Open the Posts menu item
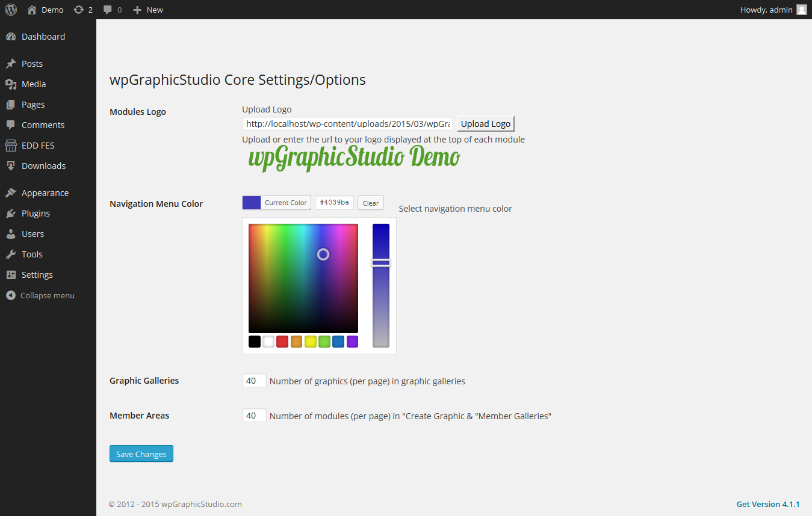Viewport: 812px width, 516px height. [48, 64]
